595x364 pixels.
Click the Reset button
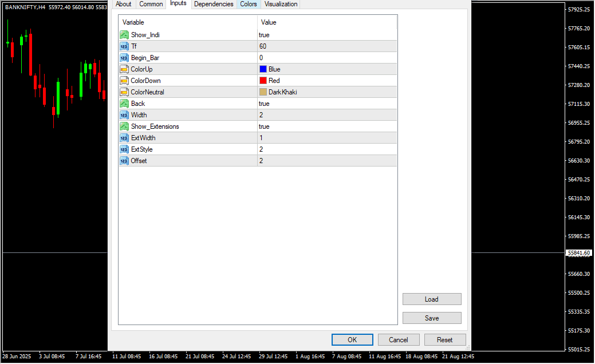click(x=445, y=339)
